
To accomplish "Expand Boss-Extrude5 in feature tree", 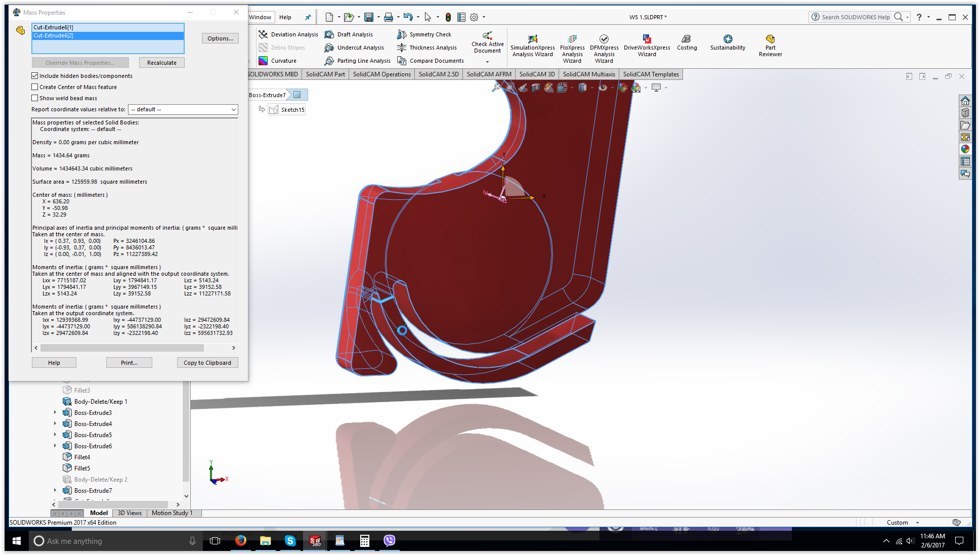I will tap(55, 435).
